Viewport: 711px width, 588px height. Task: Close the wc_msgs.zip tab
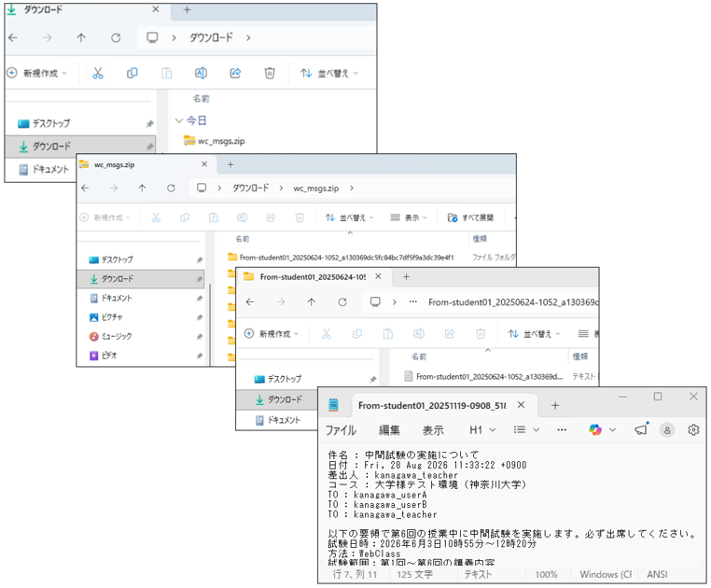pos(204,164)
